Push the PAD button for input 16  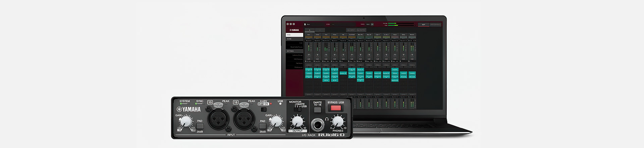click(x=263, y=126)
